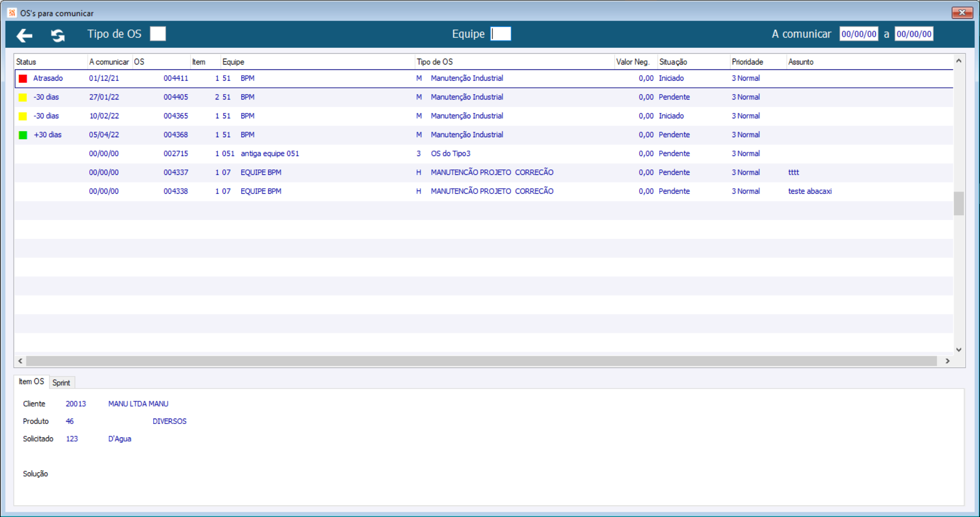Click the Valor Neg. column header
This screenshot has width=980, height=517.
636,62
